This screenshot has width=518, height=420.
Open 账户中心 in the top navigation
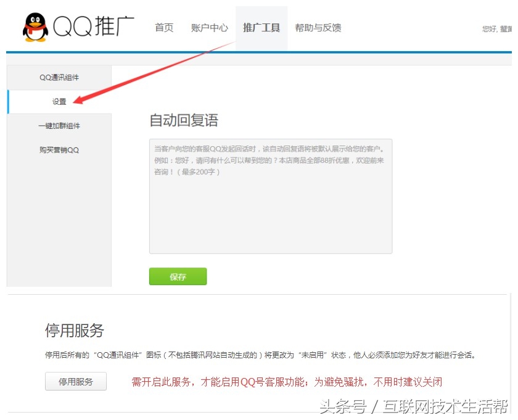click(209, 28)
